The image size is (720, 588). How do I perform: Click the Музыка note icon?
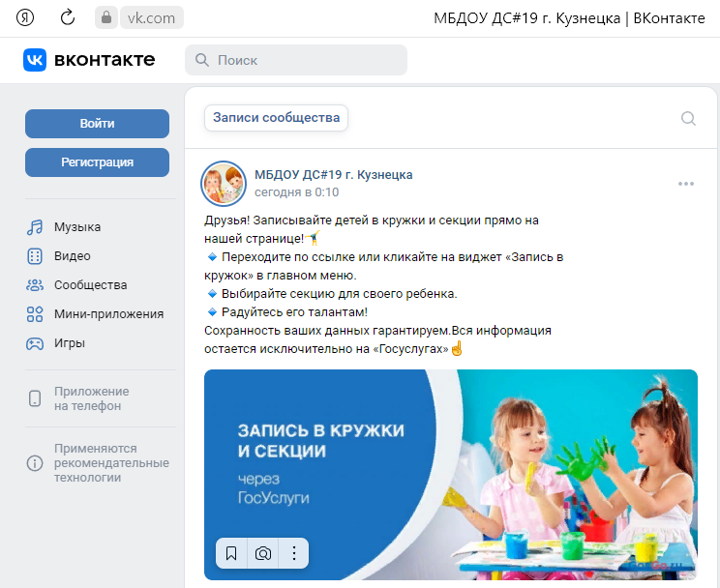pyautogui.click(x=35, y=227)
